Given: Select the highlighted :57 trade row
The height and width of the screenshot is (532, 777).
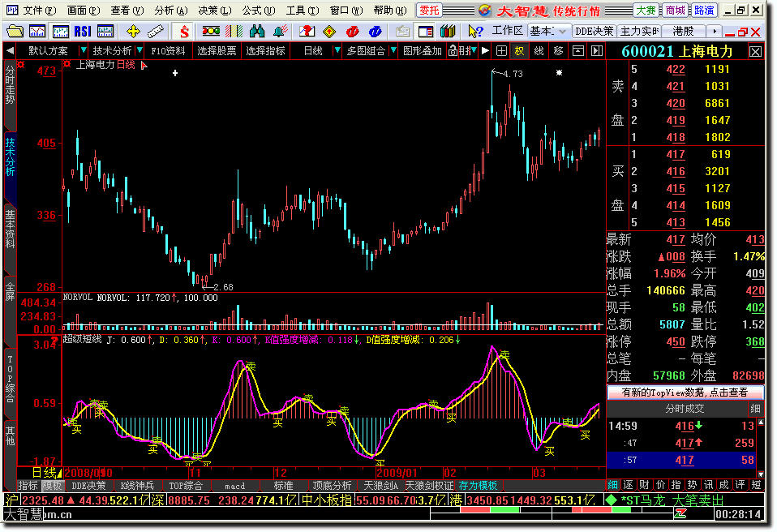Looking at the screenshot, I should point(682,460).
